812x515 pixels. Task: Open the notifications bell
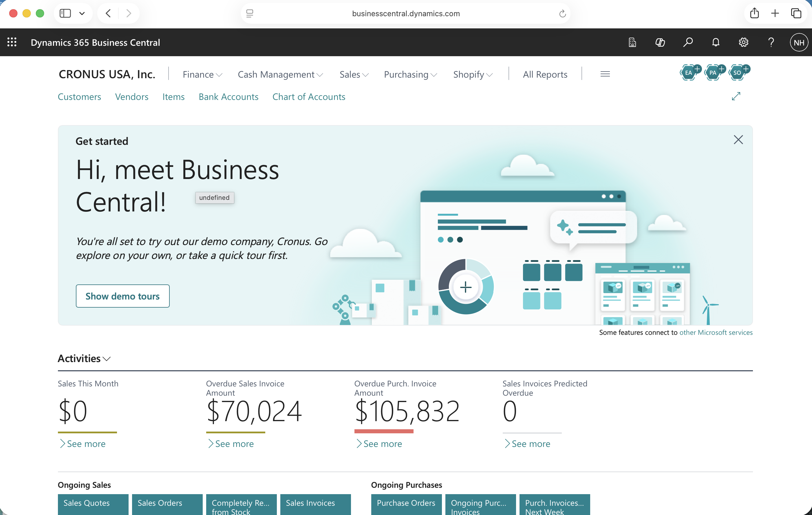tap(716, 42)
